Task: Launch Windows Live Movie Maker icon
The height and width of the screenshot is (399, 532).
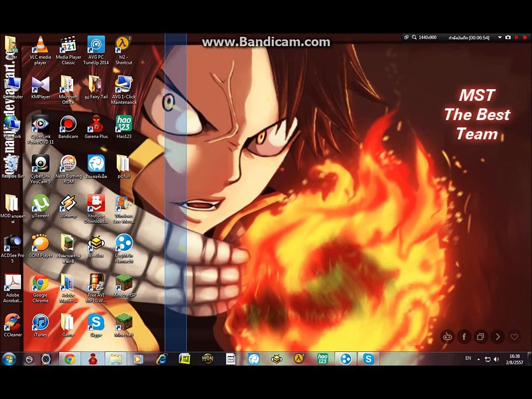Action: pos(124,209)
